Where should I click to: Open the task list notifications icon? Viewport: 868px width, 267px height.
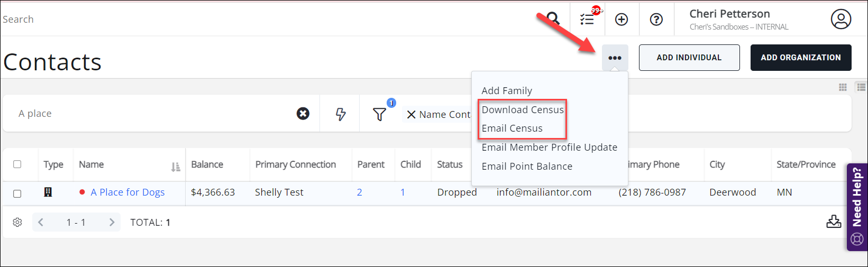pyautogui.click(x=587, y=20)
